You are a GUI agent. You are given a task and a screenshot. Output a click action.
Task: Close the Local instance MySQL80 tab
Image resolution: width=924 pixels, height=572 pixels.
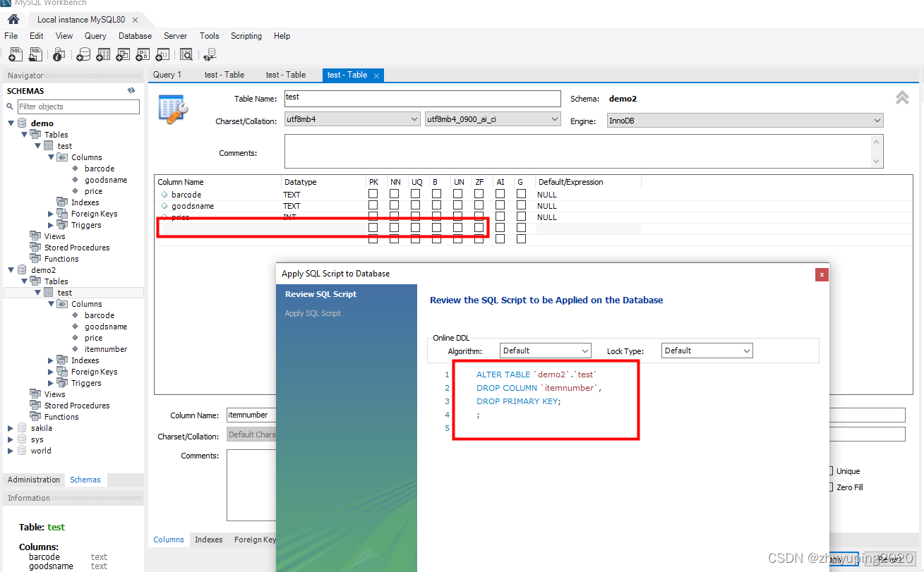[x=135, y=20]
